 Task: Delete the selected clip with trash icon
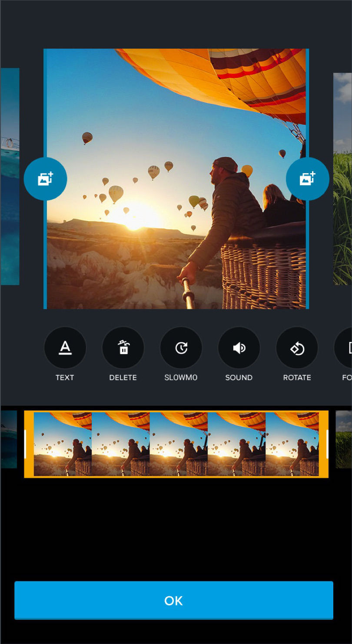coord(123,348)
